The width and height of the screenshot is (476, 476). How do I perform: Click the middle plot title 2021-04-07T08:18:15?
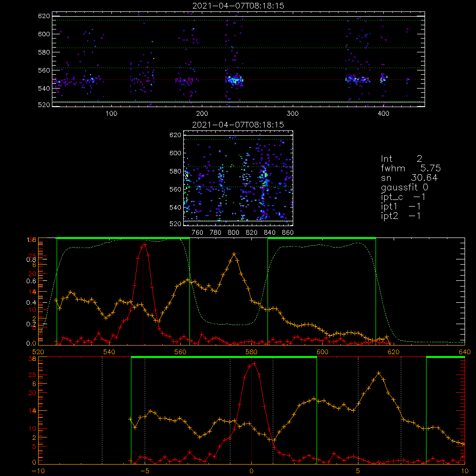point(238,125)
